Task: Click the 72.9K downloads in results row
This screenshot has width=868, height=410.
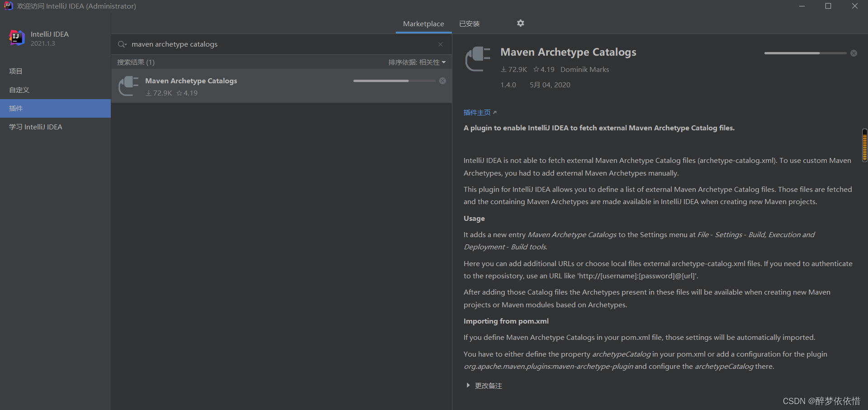Action: coord(159,93)
